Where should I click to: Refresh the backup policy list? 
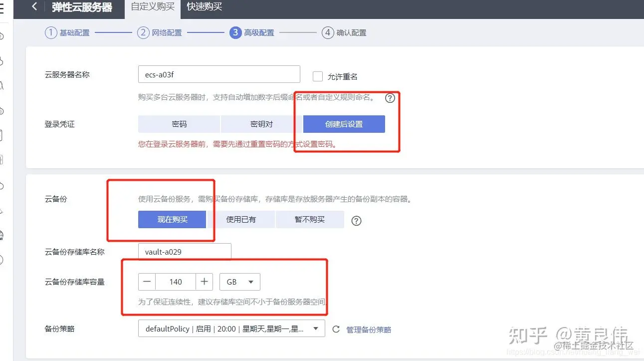pyautogui.click(x=336, y=330)
